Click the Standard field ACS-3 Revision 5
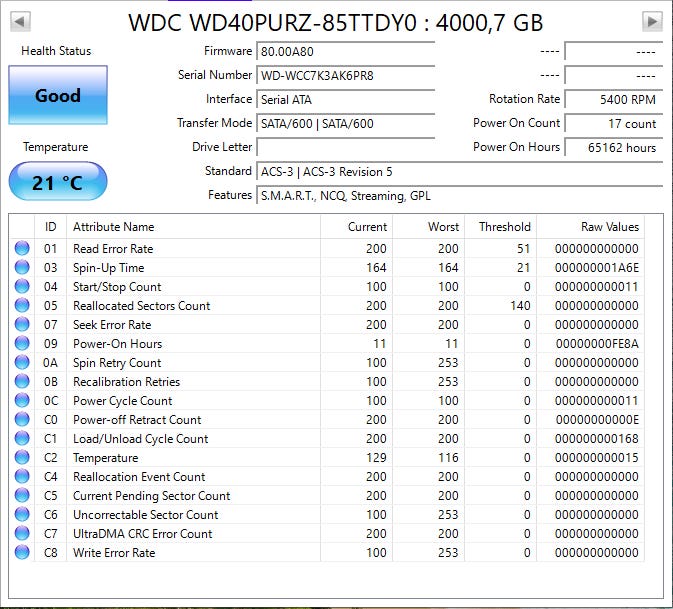Viewport: 673px width, 609px height. 460,172
